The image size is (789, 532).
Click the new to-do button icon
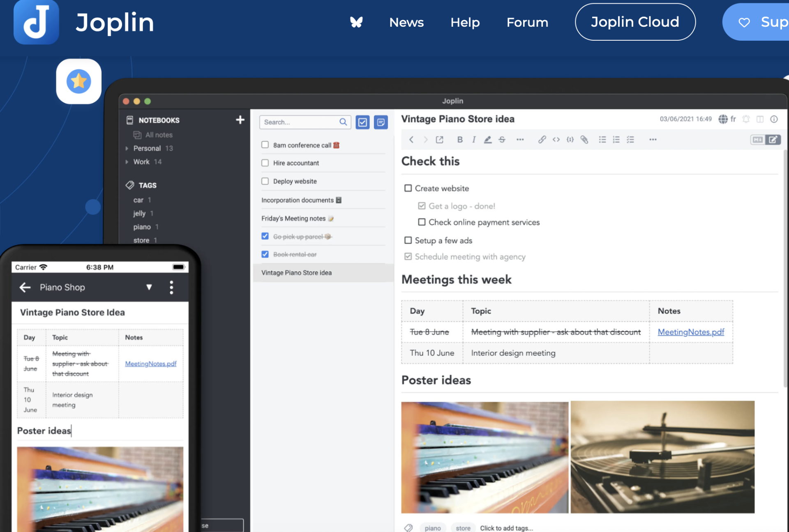[x=362, y=122]
